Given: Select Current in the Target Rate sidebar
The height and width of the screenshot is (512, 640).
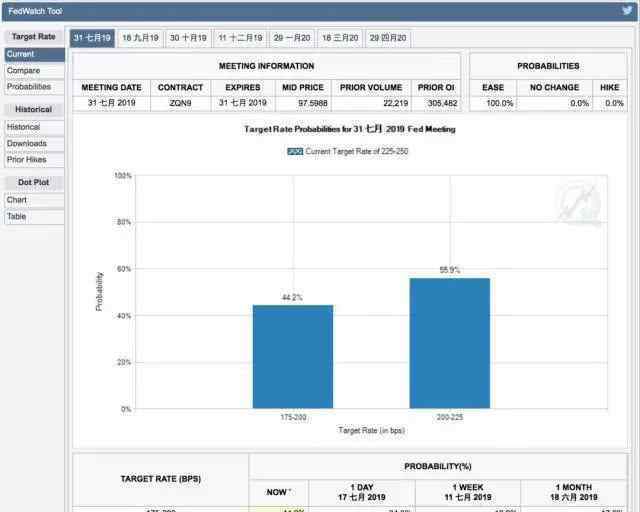Looking at the screenshot, I should tap(35, 54).
